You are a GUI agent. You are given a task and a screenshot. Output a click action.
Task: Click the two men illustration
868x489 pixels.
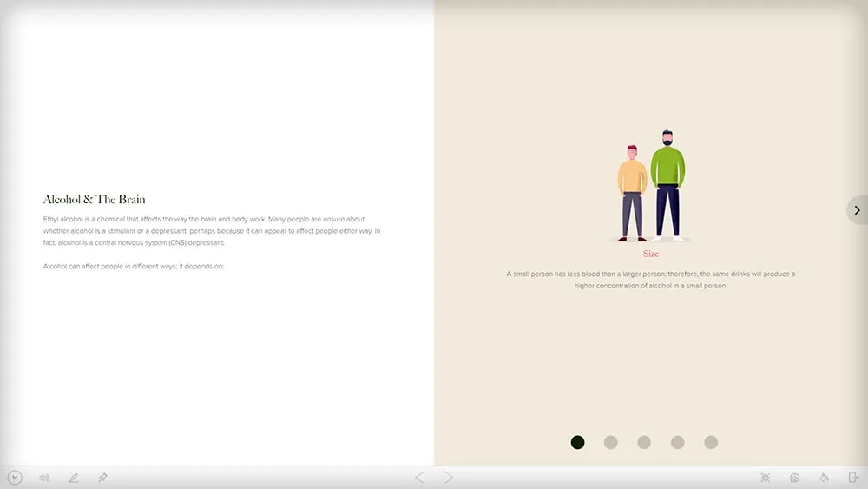pos(651,186)
